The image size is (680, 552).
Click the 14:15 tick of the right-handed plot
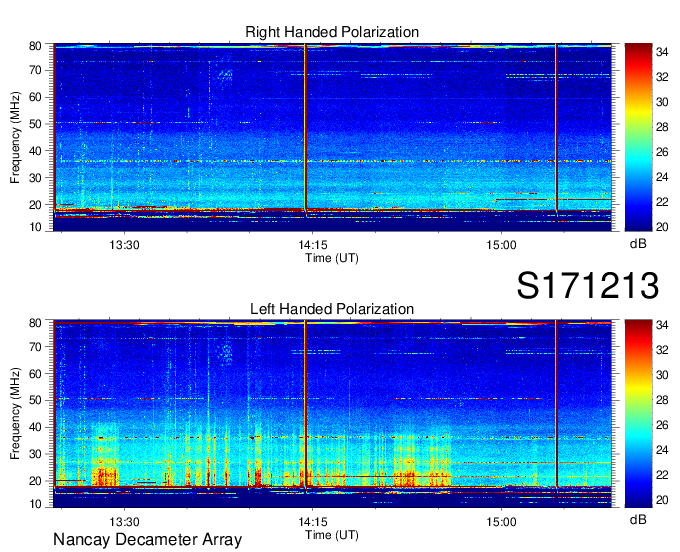click(x=313, y=245)
